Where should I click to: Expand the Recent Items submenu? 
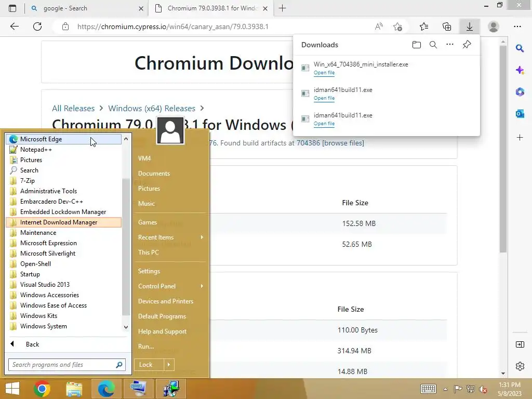[170, 237]
